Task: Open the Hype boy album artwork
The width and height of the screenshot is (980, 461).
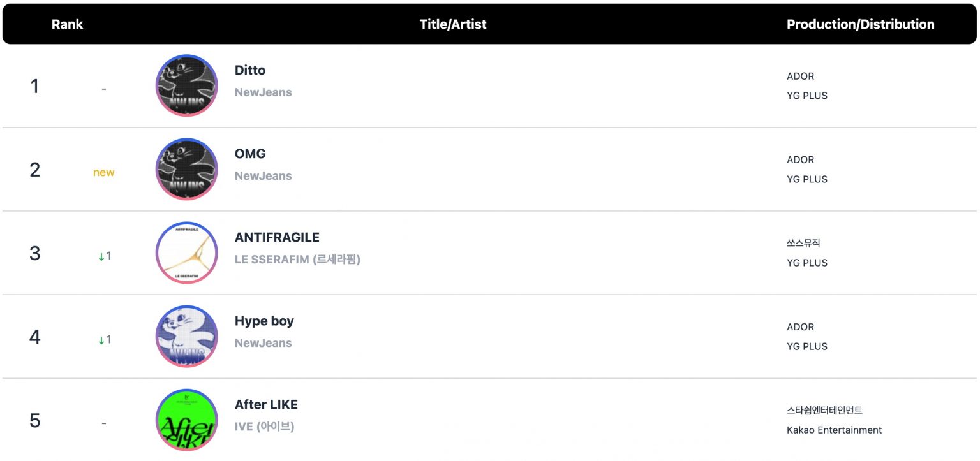Action: [186, 336]
